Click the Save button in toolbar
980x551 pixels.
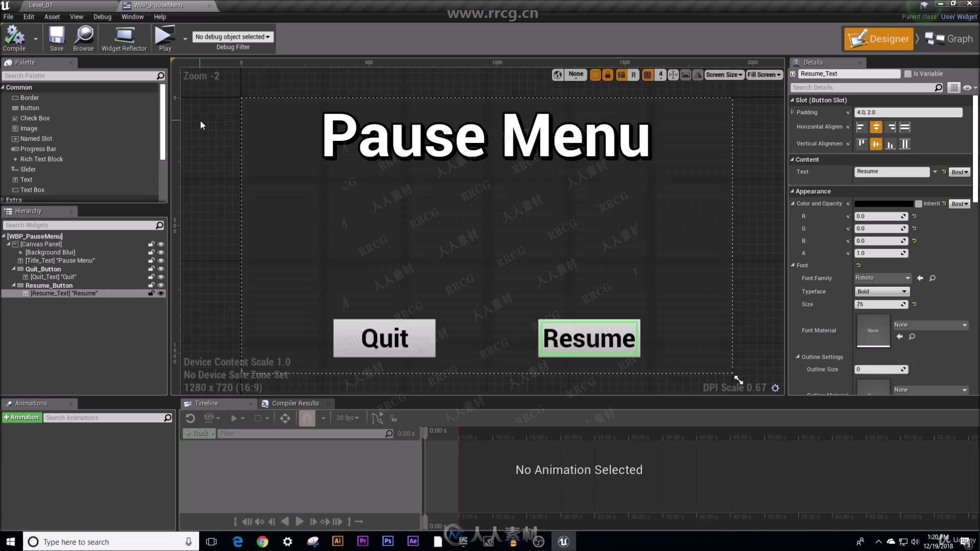pos(56,38)
